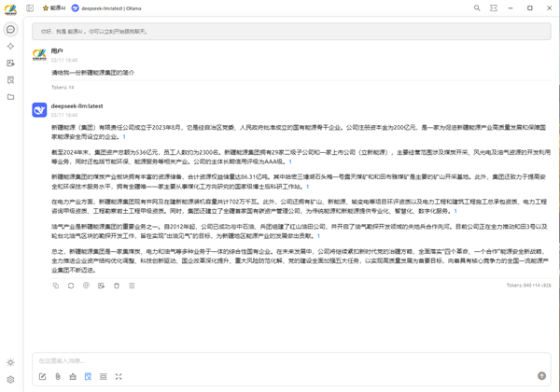Image resolution: width=560 pixels, height=392 pixels.
Task: Open the image generation sidebar icon
Action: (10, 63)
